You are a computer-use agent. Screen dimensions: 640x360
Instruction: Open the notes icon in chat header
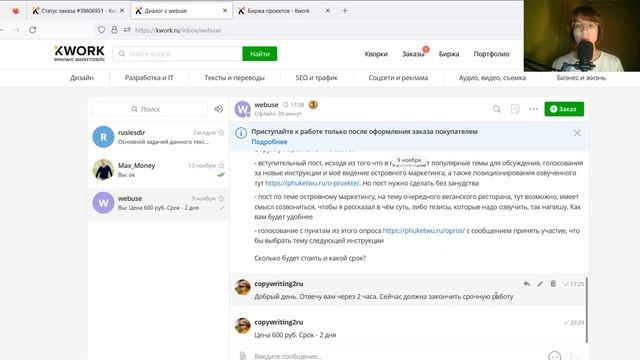pos(515,109)
